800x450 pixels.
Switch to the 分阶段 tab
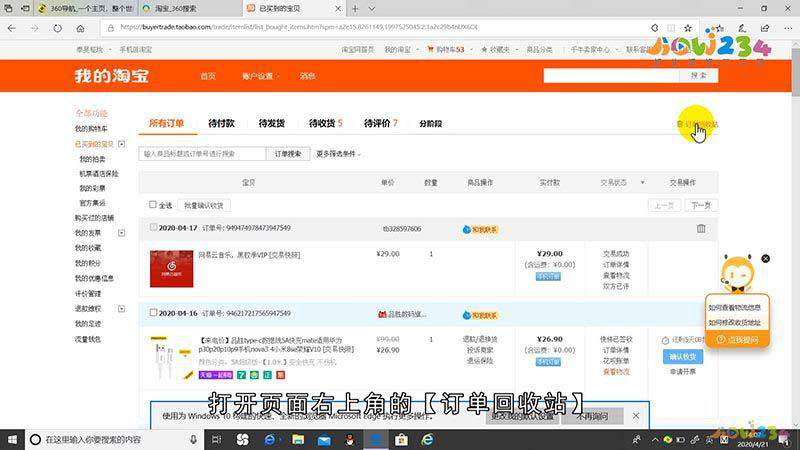(x=431, y=123)
